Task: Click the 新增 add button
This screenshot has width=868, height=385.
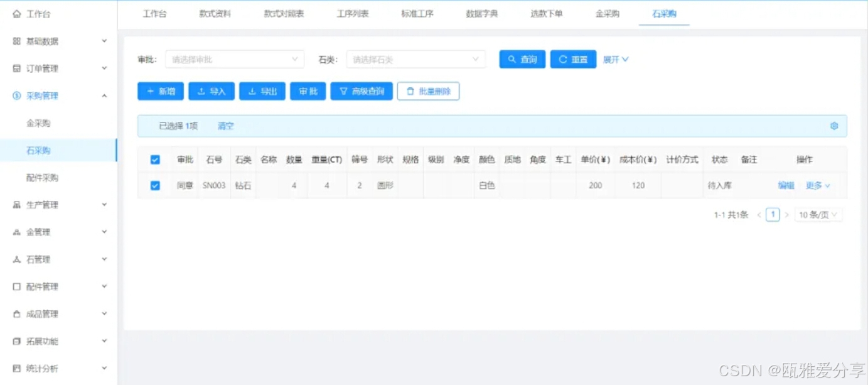Action: click(161, 91)
